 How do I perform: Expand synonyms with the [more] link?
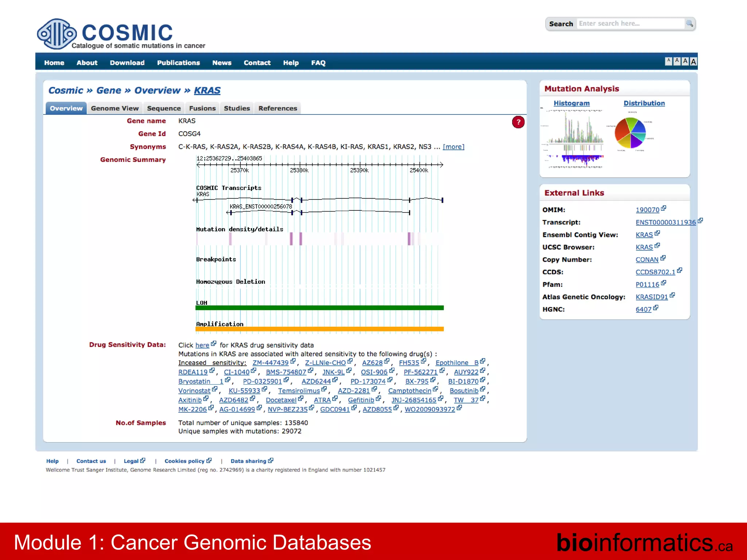coord(453,147)
